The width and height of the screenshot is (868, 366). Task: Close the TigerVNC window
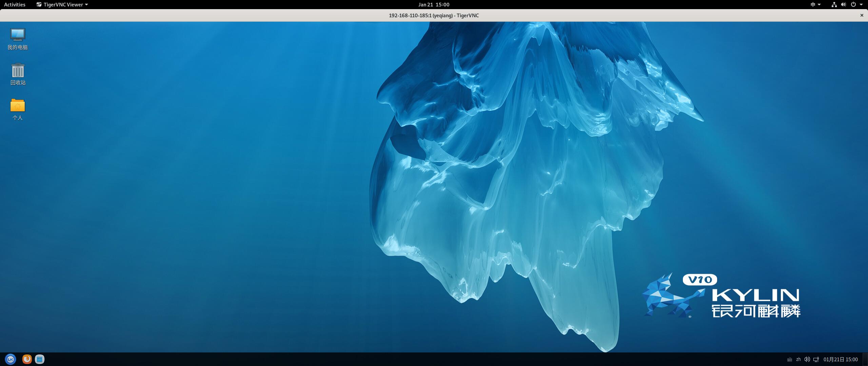pos(862,15)
